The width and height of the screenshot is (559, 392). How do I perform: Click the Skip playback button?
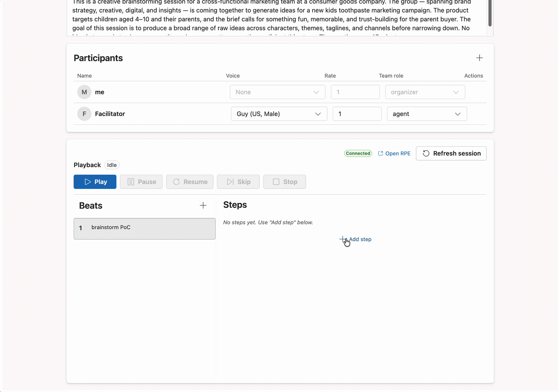pyautogui.click(x=238, y=182)
